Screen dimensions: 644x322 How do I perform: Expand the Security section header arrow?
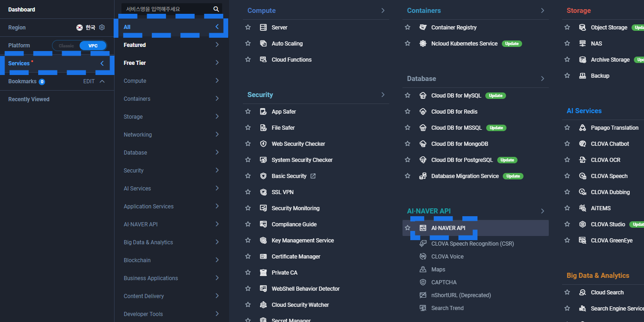pos(383,95)
